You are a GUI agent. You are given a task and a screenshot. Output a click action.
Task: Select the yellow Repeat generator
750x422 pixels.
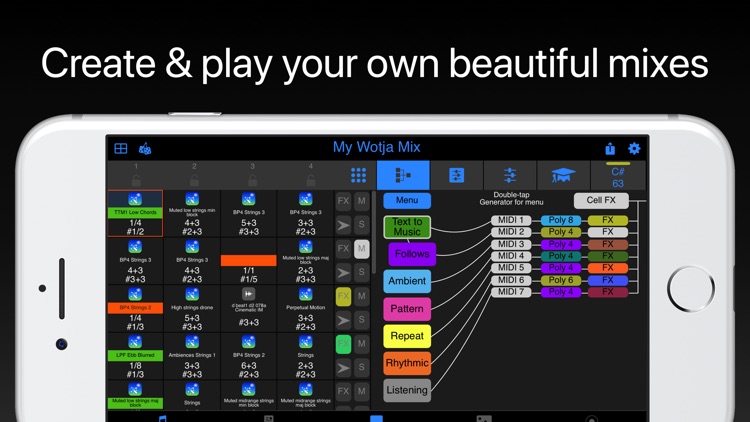407,336
